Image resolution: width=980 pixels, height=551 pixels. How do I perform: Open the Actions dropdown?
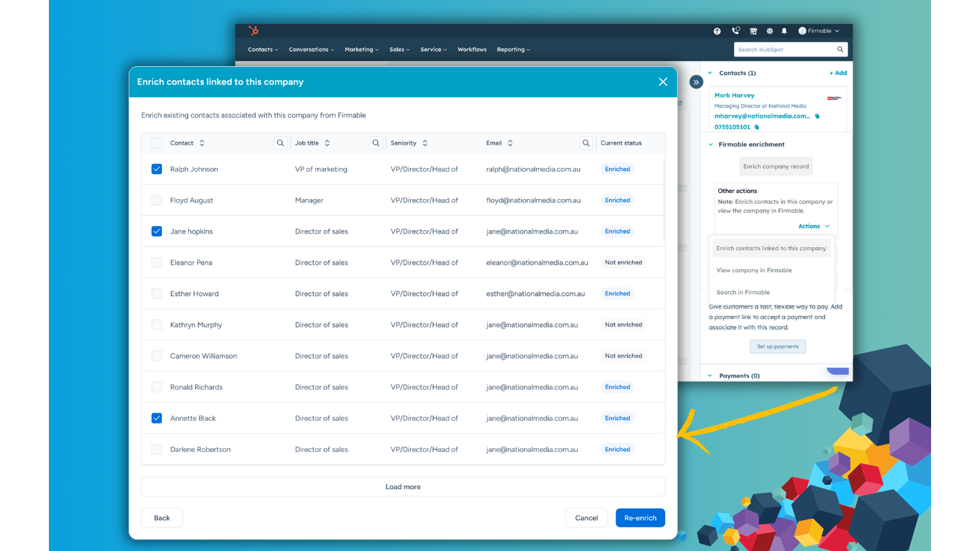813,226
